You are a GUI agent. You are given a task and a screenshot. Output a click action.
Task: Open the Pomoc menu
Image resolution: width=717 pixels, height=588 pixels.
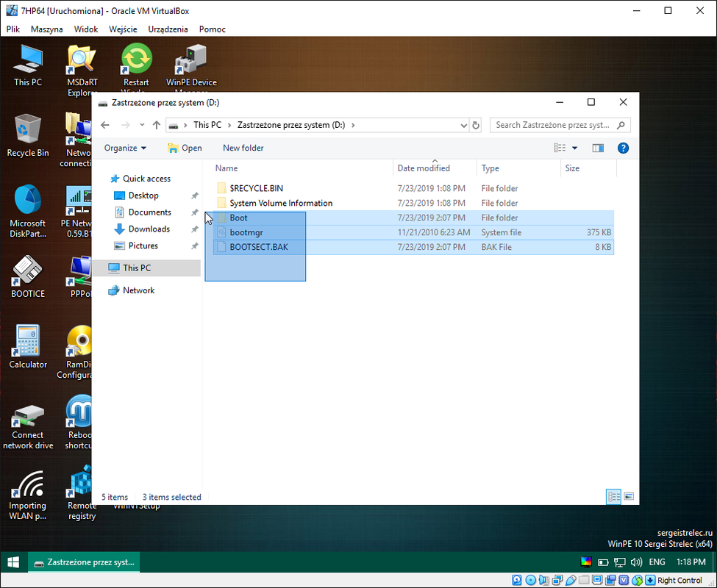[213, 29]
